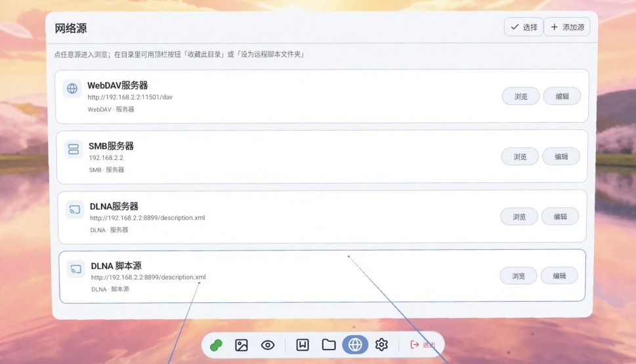Click the 选择 button in the header
The height and width of the screenshot is (364, 636).
[x=524, y=27]
